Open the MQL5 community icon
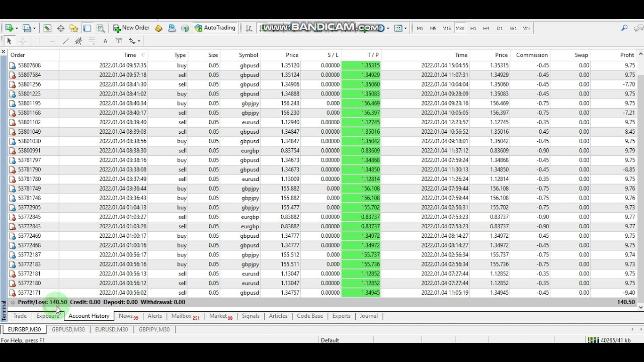The image size is (644, 362). 172,28
